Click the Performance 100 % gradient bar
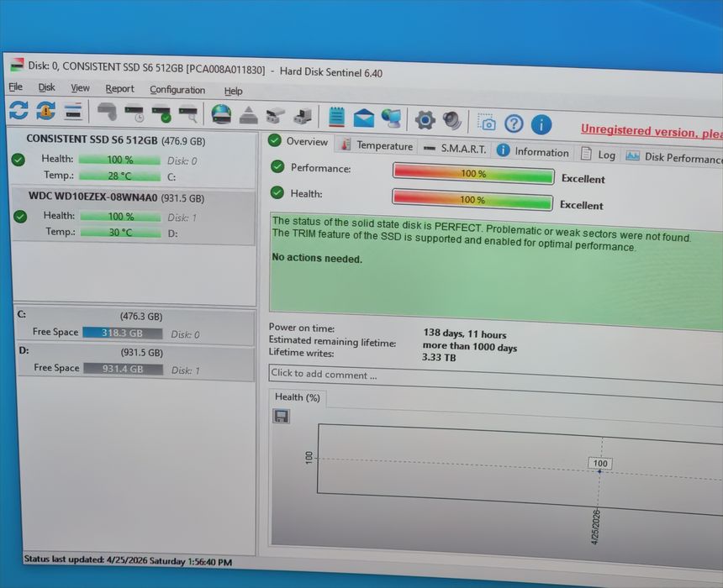 [473, 173]
